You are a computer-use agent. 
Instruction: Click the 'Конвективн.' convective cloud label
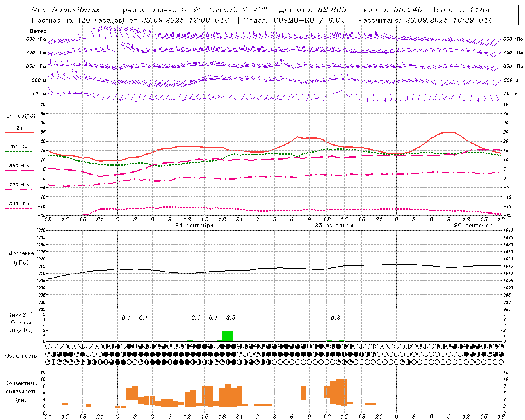pyautogui.click(x=21, y=383)
